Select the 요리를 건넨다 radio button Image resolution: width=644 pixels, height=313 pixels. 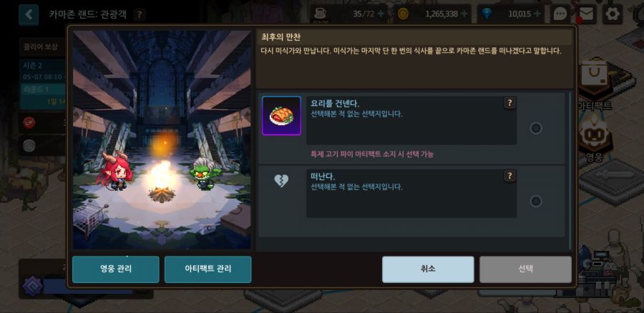(x=536, y=129)
